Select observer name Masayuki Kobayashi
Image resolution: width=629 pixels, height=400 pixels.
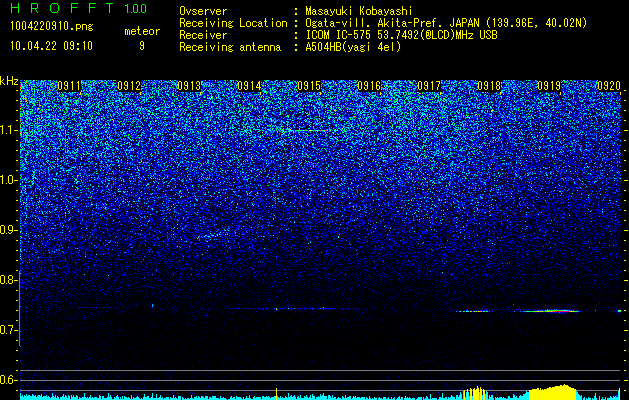(x=359, y=11)
